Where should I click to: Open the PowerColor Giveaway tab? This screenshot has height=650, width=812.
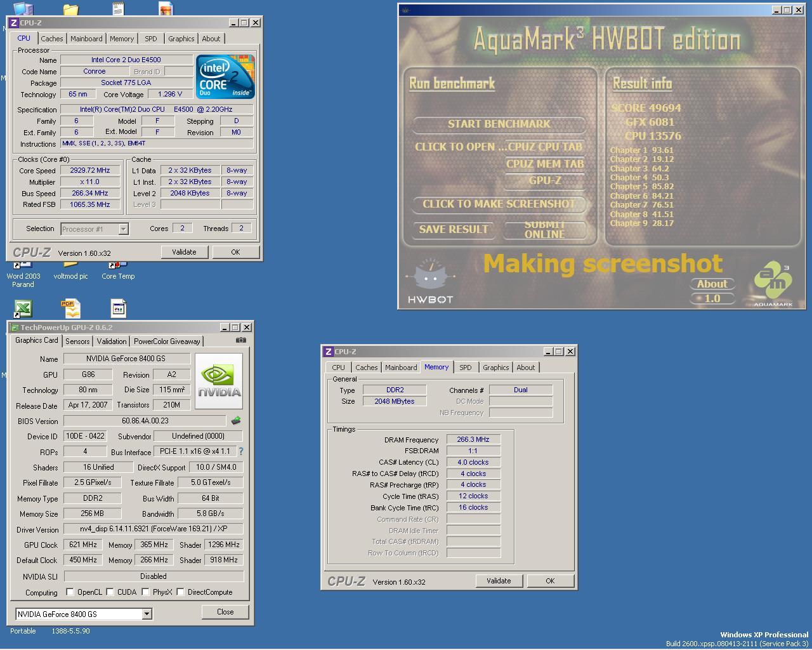point(167,342)
